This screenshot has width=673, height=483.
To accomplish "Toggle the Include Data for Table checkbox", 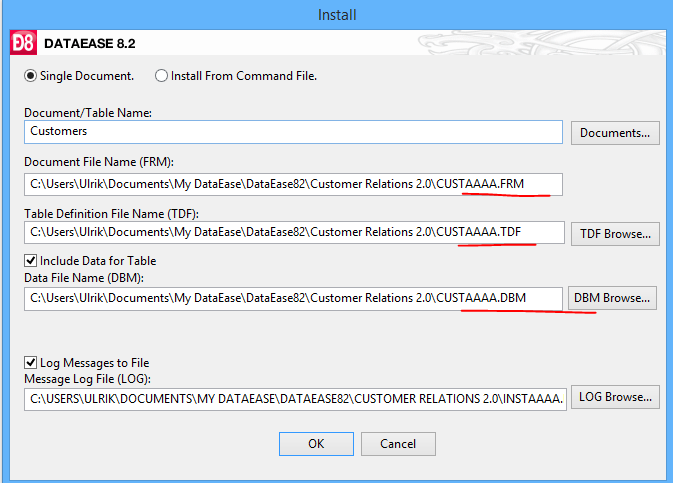I will [30, 261].
